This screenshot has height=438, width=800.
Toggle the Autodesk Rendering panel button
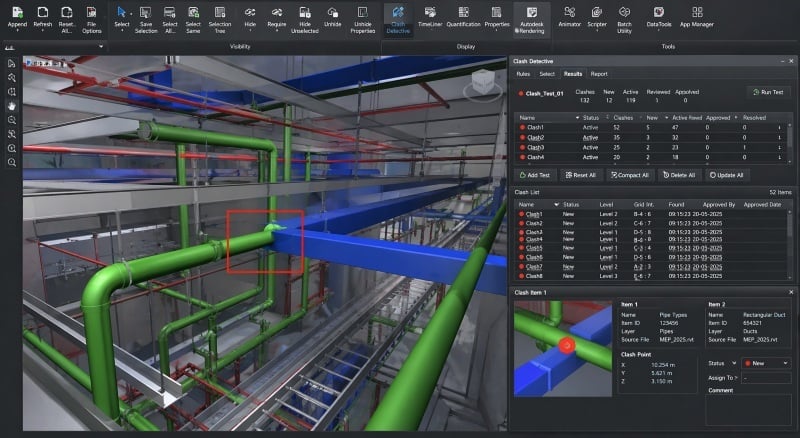532,19
